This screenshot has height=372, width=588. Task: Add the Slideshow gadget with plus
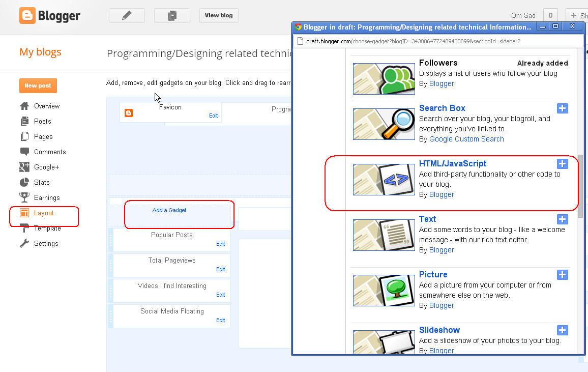(x=562, y=330)
